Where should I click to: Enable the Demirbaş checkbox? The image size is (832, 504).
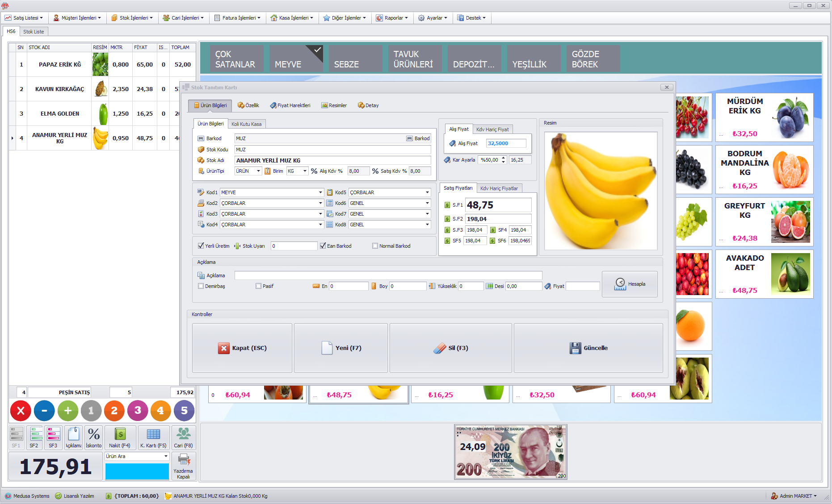coord(201,286)
